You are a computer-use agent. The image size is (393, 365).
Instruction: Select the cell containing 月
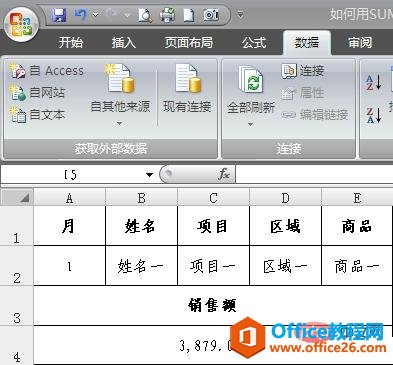pyautogui.click(x=69, y=226)
